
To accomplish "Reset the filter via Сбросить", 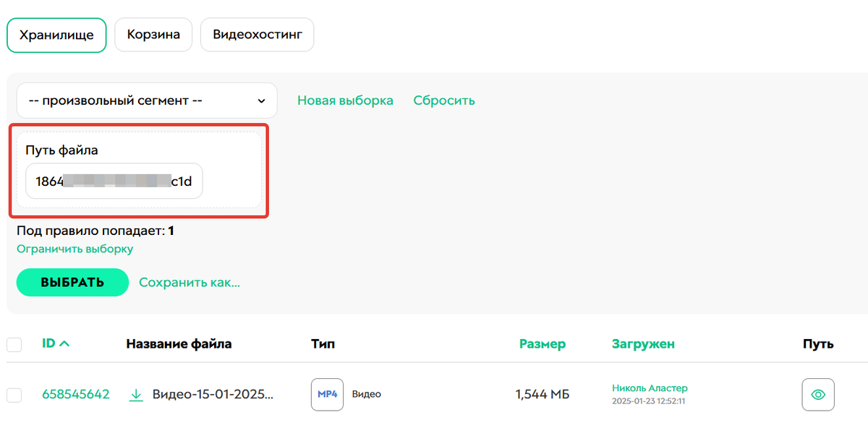I will pyautogui.click(x=443, y=100).
